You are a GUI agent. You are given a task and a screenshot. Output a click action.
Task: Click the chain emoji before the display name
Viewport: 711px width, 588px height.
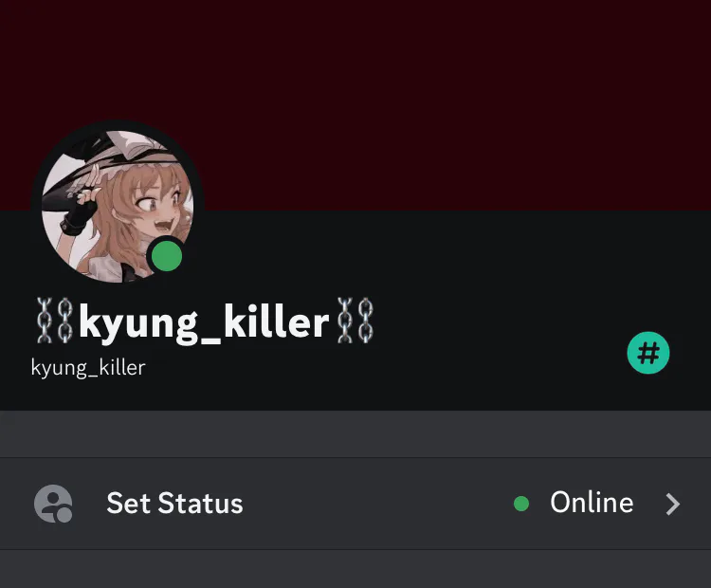click(x=55, y=321)
